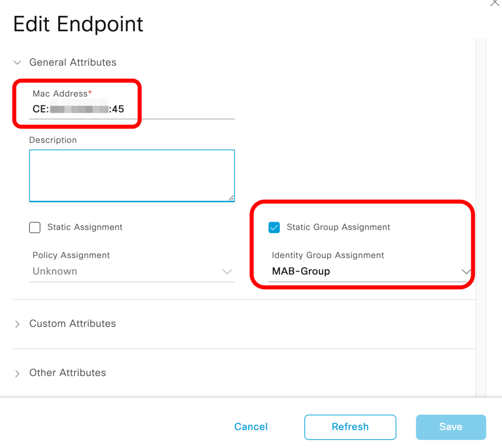Enable the Static Assignment checkbox
Screen dimensions: 502x448
click(34, 227)
